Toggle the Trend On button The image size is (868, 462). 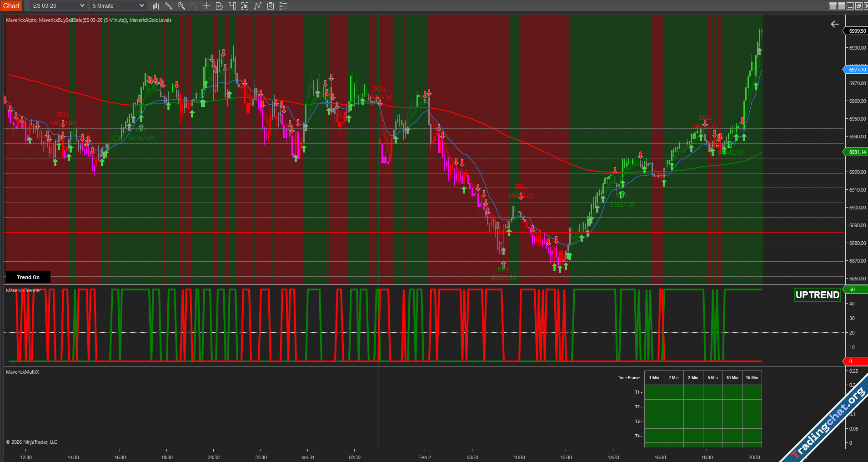tap(28, 277)
